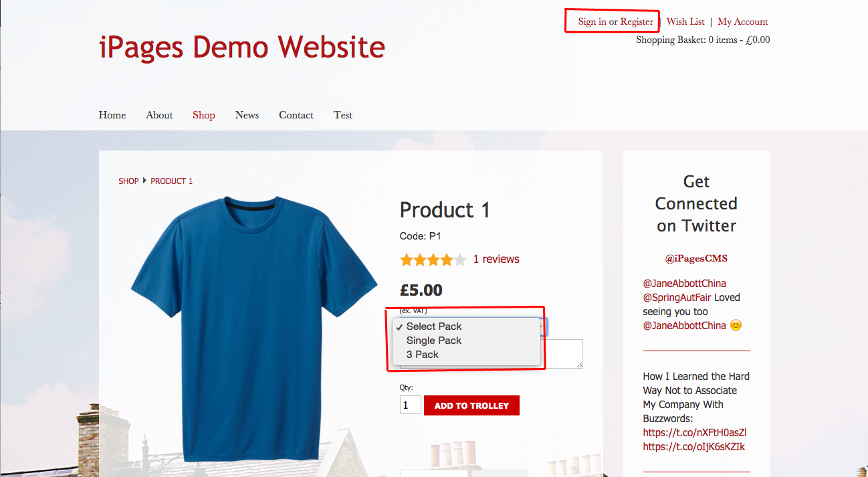Open the Register link
Viewport: 868px width, 477px height.
pos(637,21)
